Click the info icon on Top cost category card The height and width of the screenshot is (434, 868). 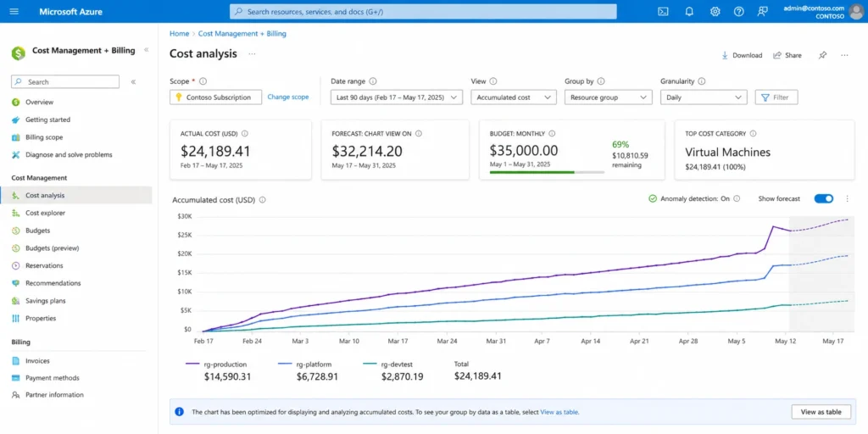[x=753, y=133]
